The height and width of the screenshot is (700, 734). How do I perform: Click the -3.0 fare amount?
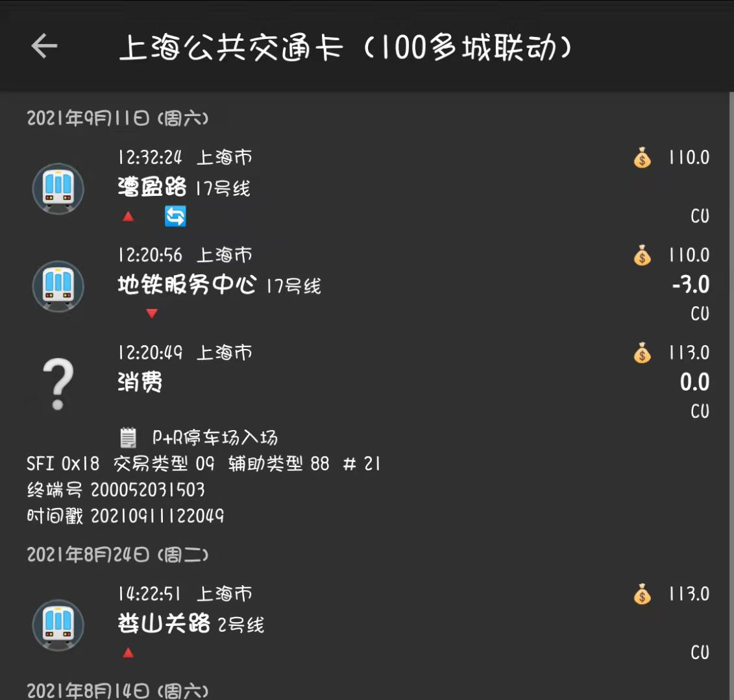coord(691,285)
